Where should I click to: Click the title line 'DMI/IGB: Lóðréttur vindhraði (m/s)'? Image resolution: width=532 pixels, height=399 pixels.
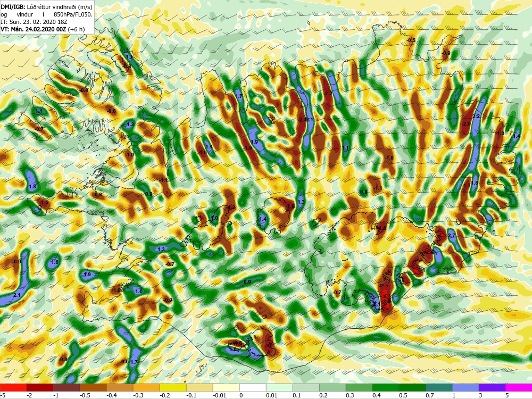coord(46,7)
